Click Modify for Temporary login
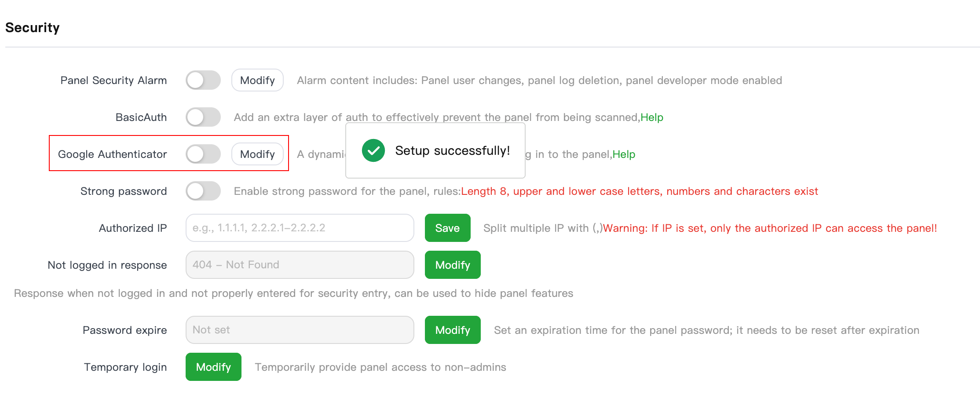 coord(213,367)
